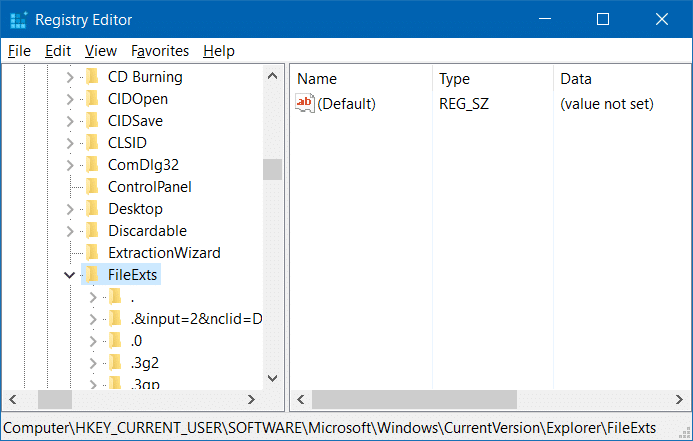The width and height of the screenshot is (693, 441).
Task: Close the Registry Editor window
Action: pos(662,19)
